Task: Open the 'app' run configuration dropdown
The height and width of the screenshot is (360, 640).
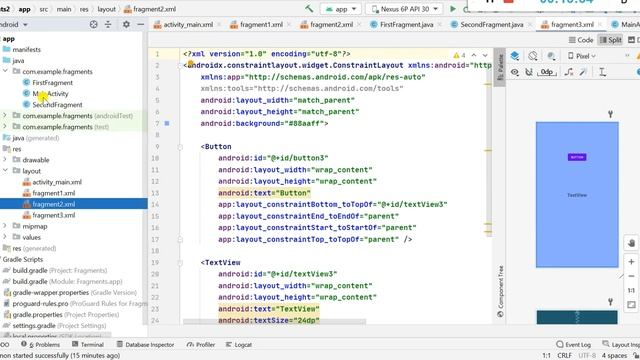Action: pyautogui.click(x=341, y=9)
